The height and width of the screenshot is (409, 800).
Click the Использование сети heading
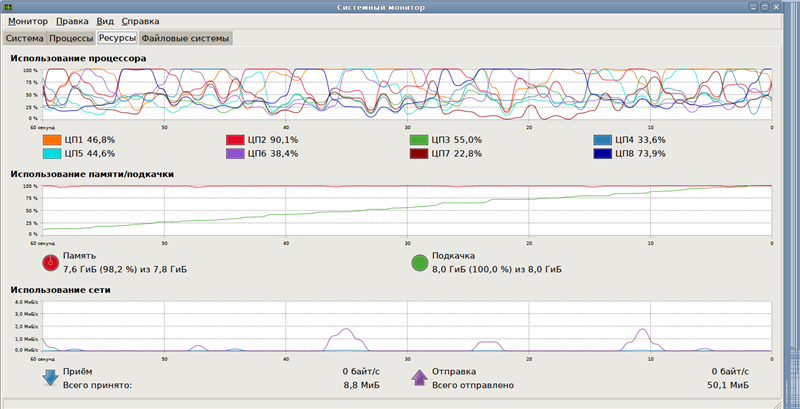(x=61, y=290)
